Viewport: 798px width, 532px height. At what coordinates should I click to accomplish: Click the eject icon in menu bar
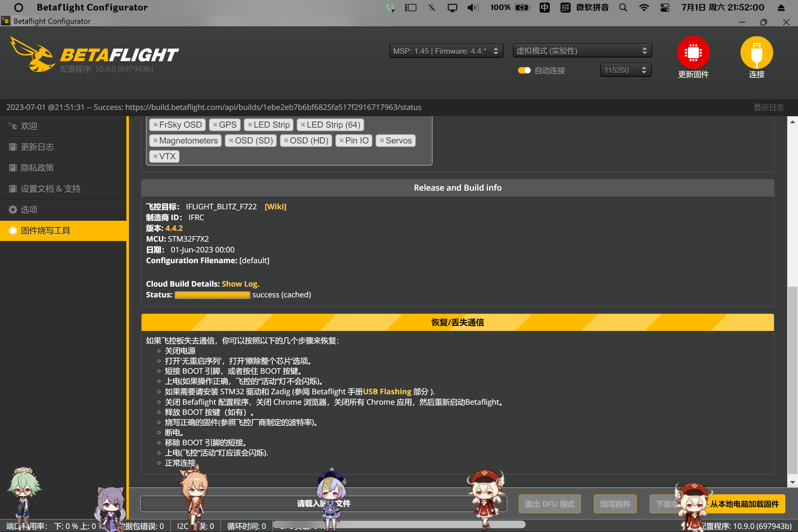[781, 8]
